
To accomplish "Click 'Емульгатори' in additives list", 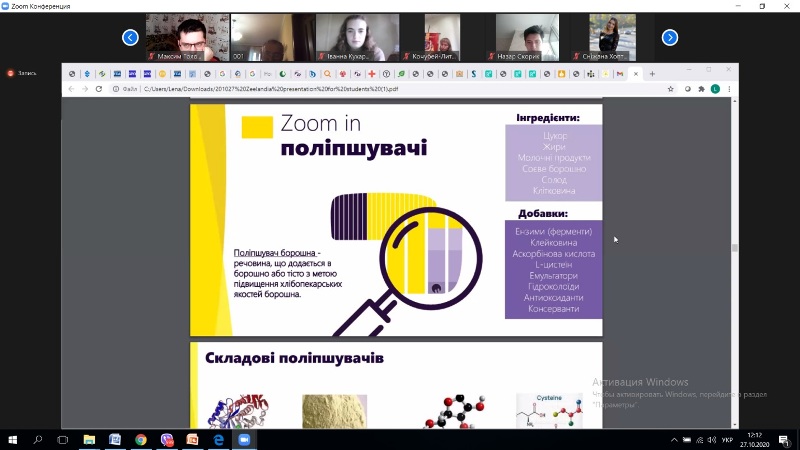I will point(554,276).
